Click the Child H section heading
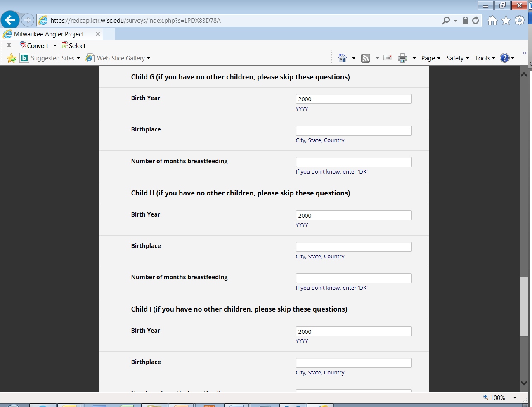 pyautogui.click(x=241, y=193)
